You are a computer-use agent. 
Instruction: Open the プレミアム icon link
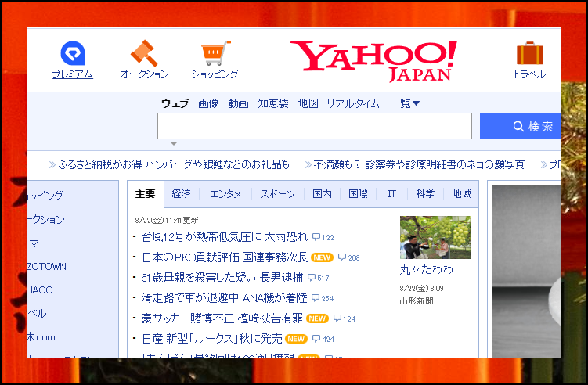(x=72, y=53)
